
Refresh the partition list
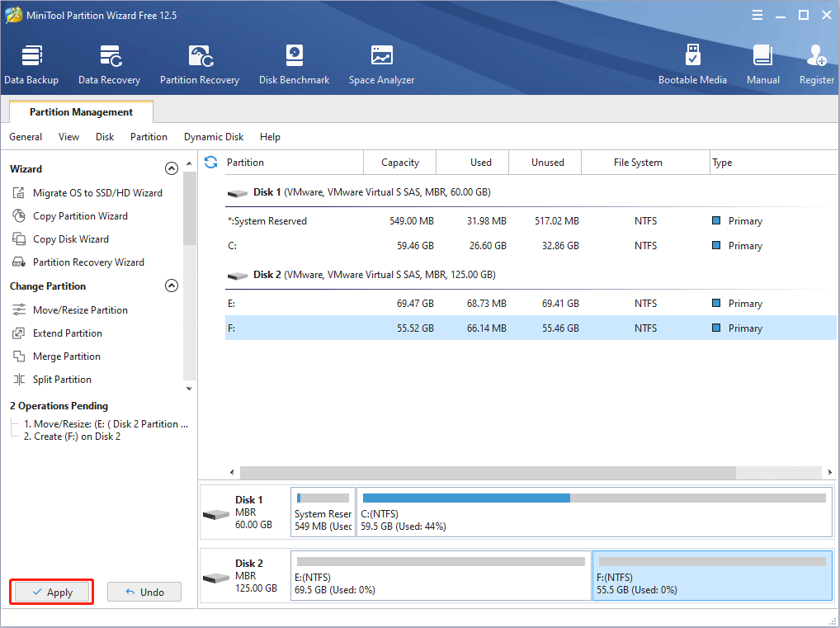click(x=211, y=163)
